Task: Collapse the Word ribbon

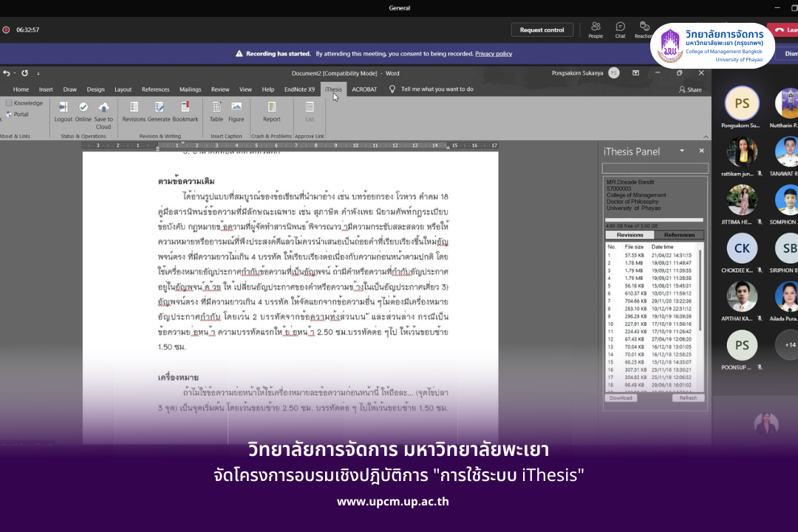Action: click(706, 137)
